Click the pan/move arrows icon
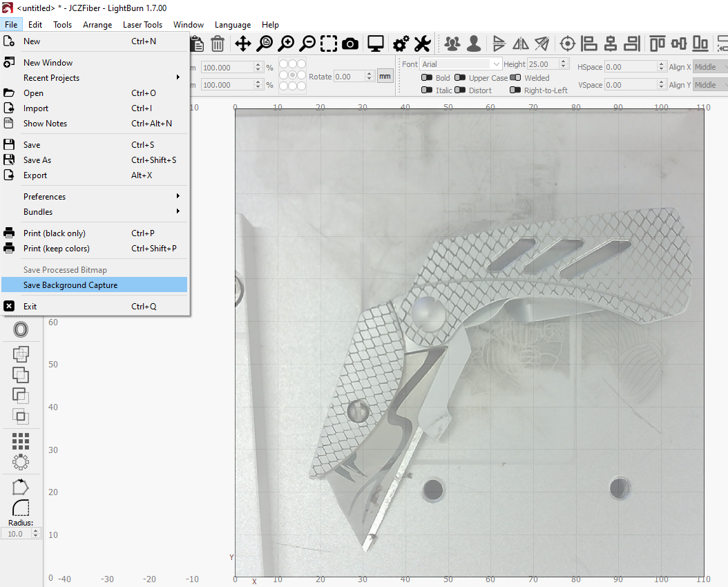Viewport: 728px width, 587px height. [243, 44]
